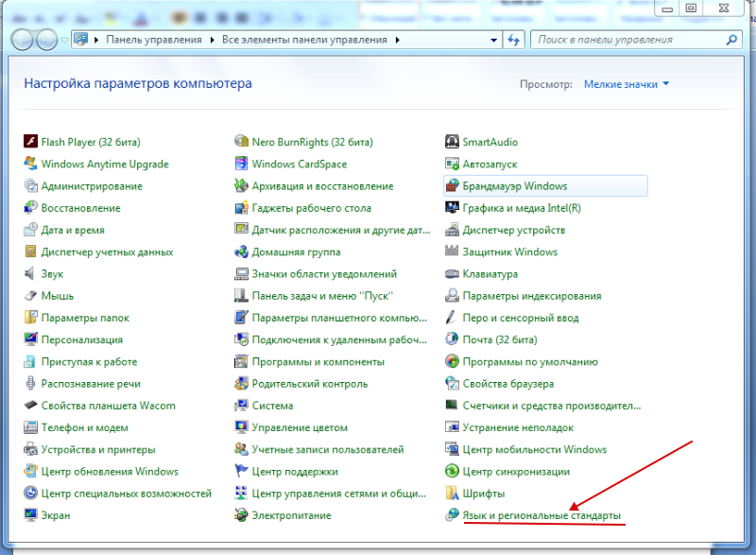Open the Мышь mouse icon
Image resolution: width=756 pixels, height=555 pixels.
click(x=30, y=296)
